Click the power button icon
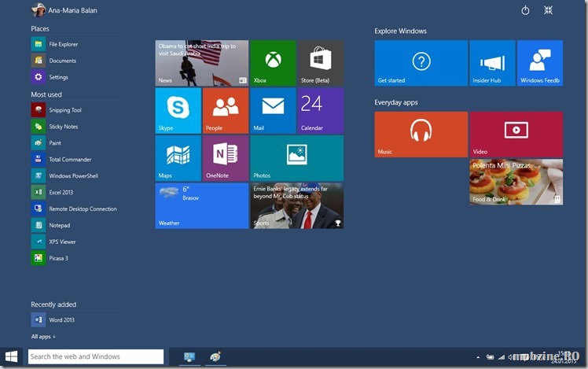588x369 pixels. point(525,10)
